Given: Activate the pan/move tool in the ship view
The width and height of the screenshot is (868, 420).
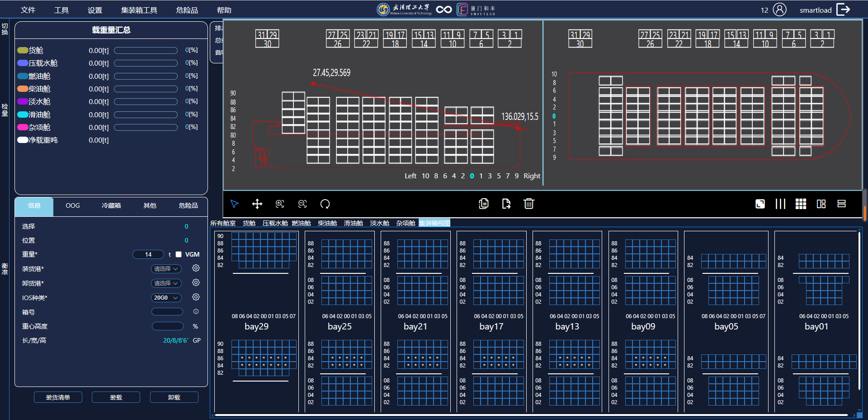Looking at the screenshot, I should 257,204.
